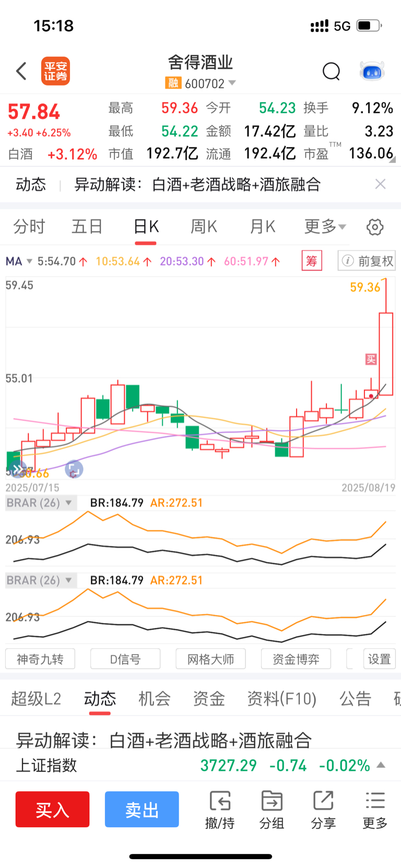Switch to 分时 chart tab
This screenshot has height=868, width=401.
pyautogui.click(x=29, y=227)
